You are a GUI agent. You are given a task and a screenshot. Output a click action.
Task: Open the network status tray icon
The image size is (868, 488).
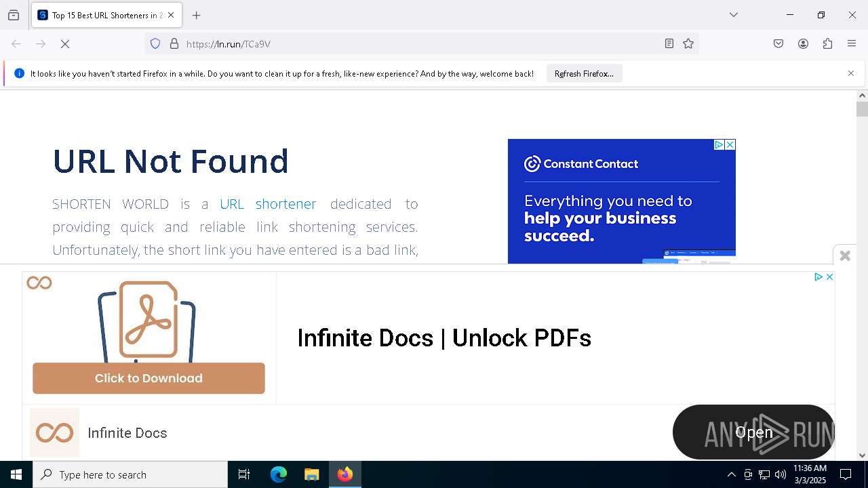pos(764,474)
